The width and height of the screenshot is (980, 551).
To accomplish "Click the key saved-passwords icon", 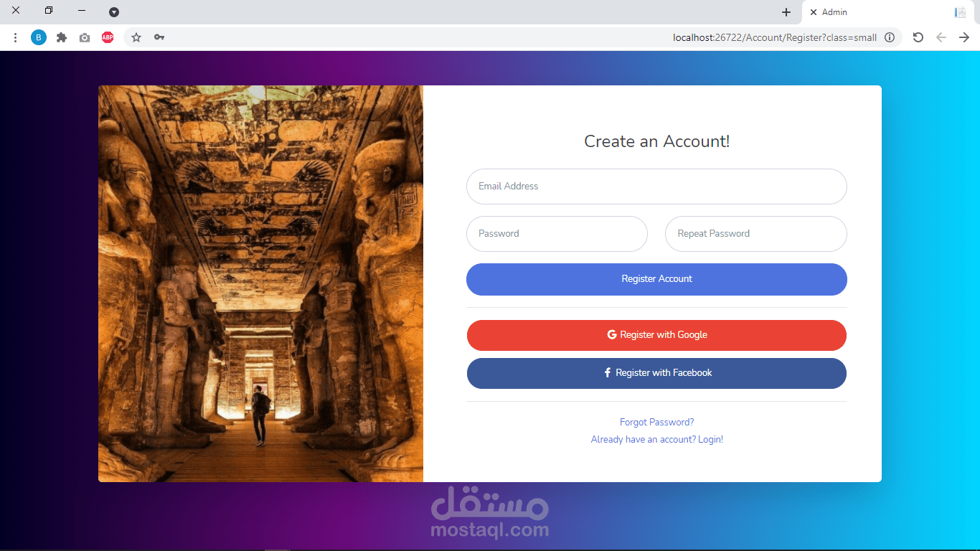I will point(159,37).
